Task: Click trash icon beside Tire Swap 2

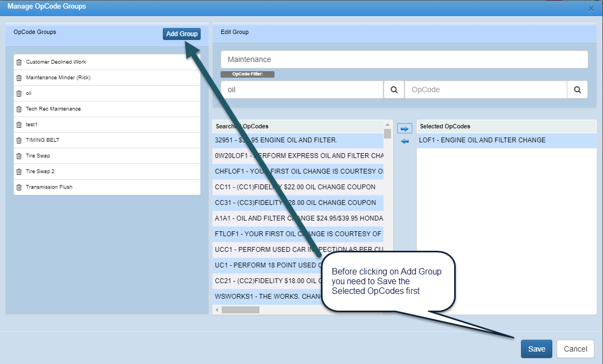Action: (19, 171)
